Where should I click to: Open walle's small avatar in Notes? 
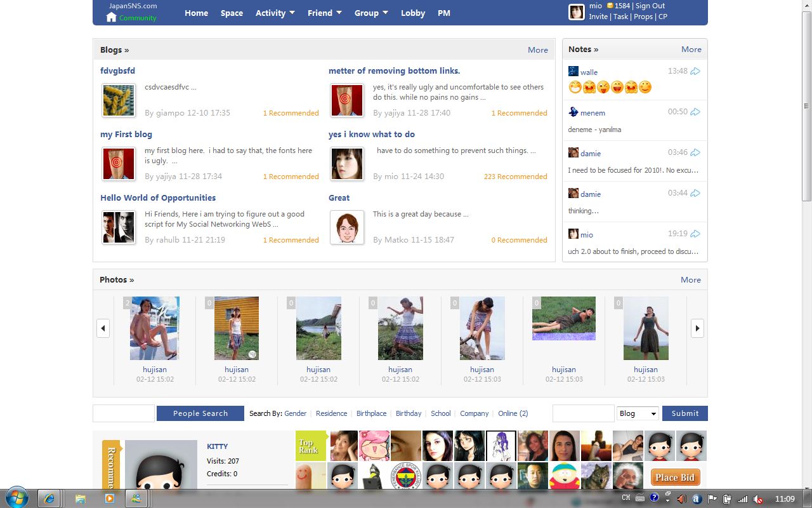[x=573, y=71]
